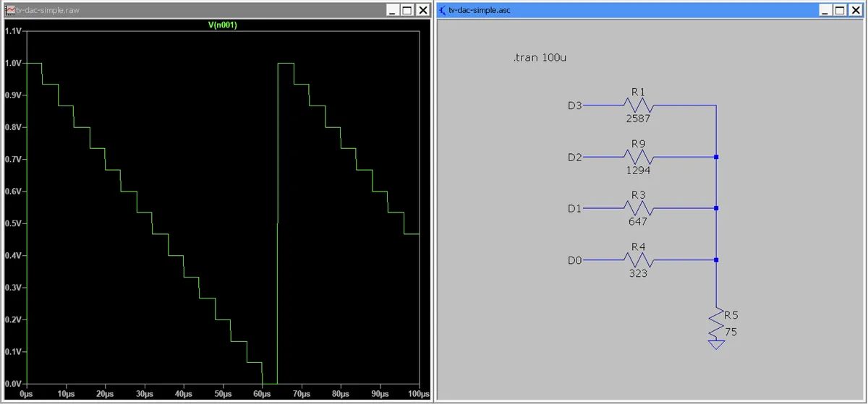The image size is (868, 404).
Task: Click the junction dot at the D2 row
Action: [x=716, y=157]
